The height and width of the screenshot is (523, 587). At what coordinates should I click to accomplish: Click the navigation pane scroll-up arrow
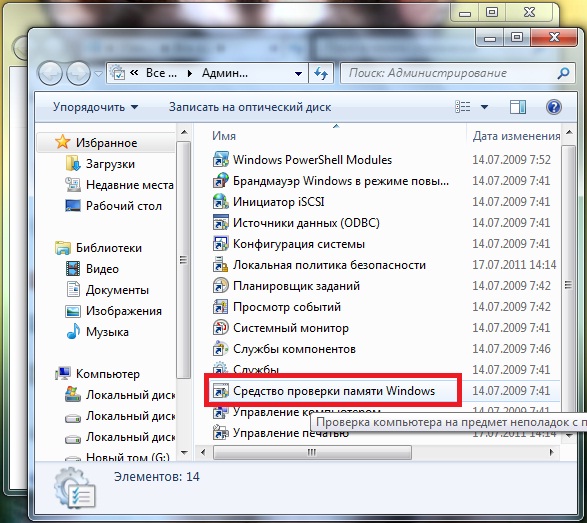pyautogui.click(x=184, y=132)
